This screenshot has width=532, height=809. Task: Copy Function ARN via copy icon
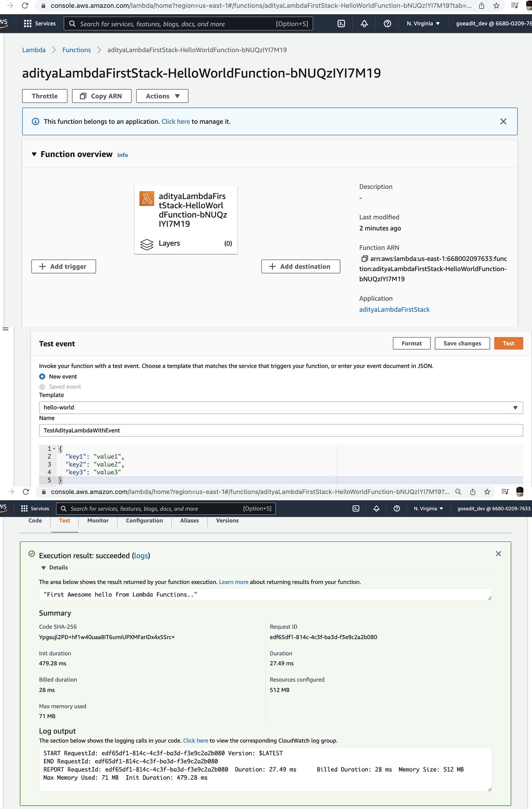pos(364,259)
